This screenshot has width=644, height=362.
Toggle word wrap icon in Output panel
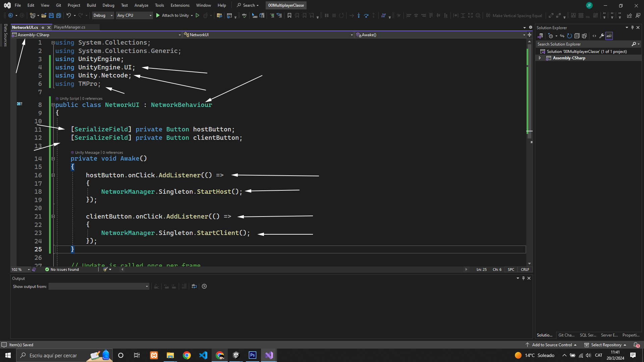[194, 286]
